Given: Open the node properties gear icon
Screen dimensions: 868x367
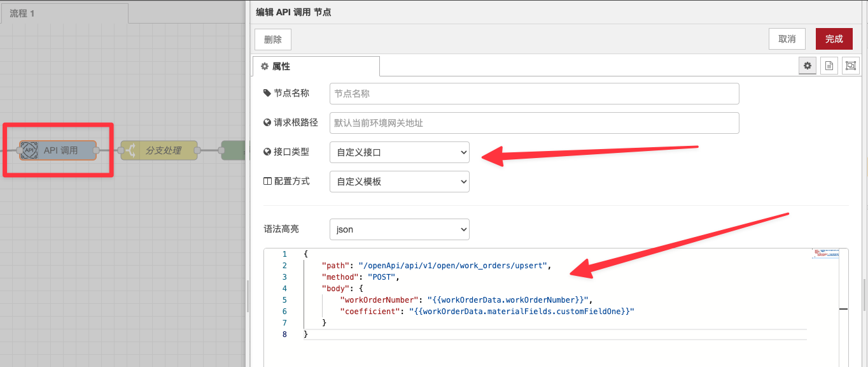Looking at the screenshot, I should 808,66.
